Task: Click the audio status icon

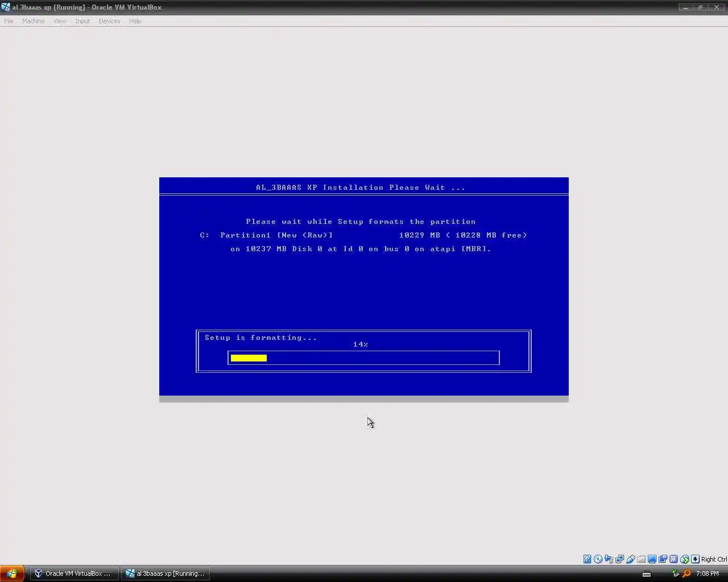Action: [x=609, y=559]
